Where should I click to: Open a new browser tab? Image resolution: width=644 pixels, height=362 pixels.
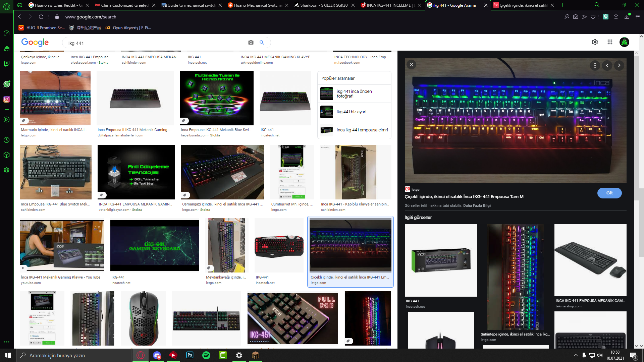(x=562, y=5)
